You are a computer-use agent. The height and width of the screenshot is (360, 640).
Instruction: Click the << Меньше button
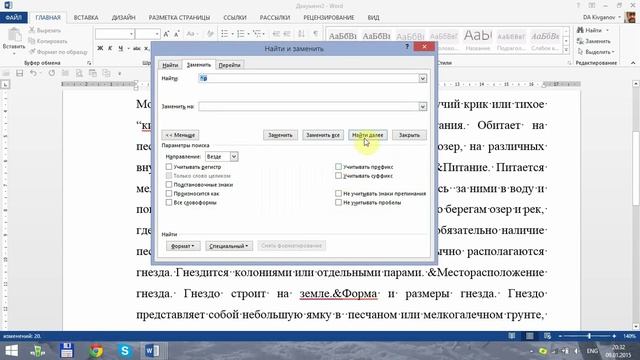coord(180,135)
